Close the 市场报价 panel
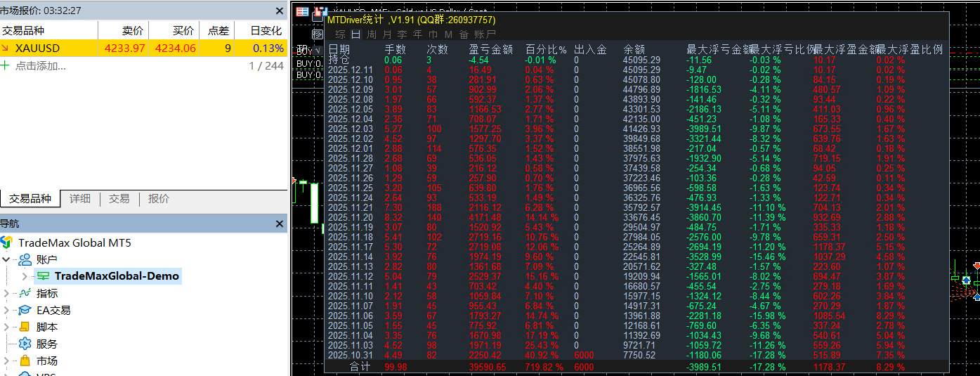The height and width of the screenshot is (376, 980). (x=280, y=11)
